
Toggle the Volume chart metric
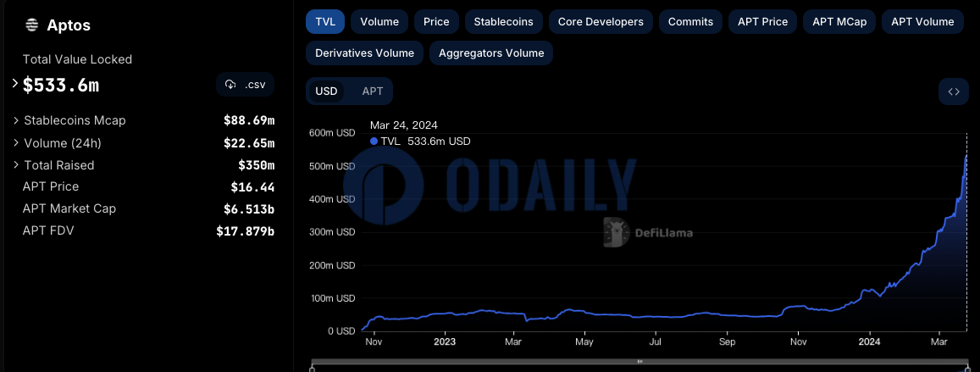tap(379, 22)
